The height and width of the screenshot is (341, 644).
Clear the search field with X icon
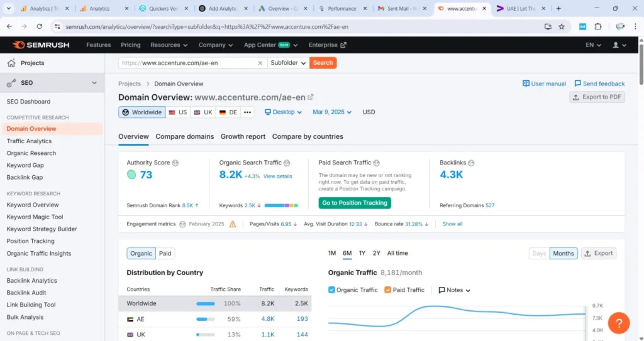tap(260, 63)
